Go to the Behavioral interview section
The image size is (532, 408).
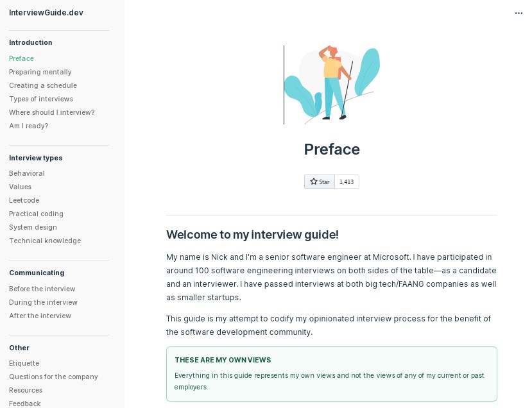(x=27, y=173)
